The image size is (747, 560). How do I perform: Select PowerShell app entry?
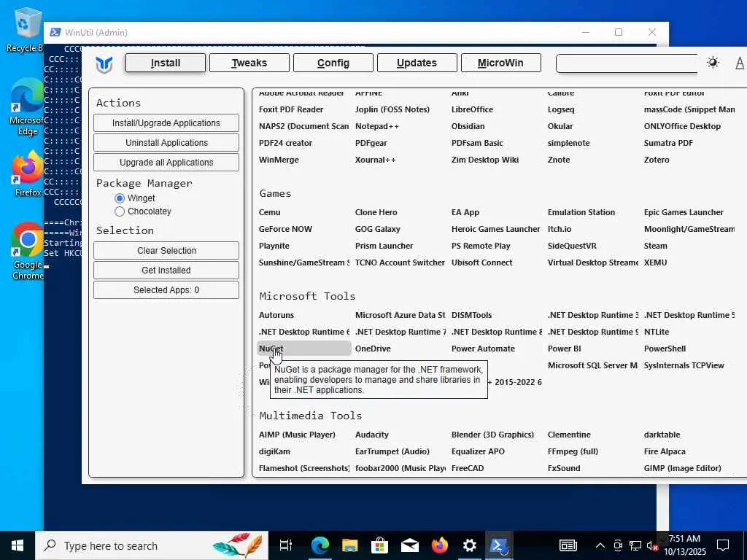(x=665, y=349)
